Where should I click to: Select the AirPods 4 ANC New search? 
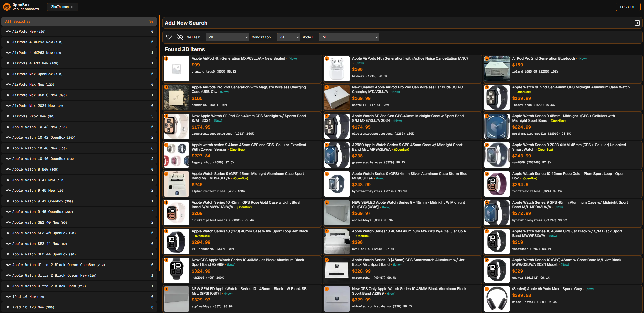(x=79, y=63)
